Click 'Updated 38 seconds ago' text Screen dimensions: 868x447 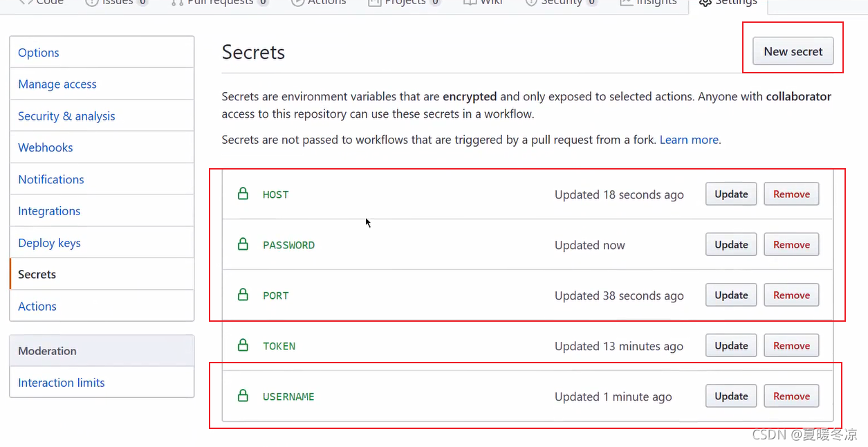(619, 295)
